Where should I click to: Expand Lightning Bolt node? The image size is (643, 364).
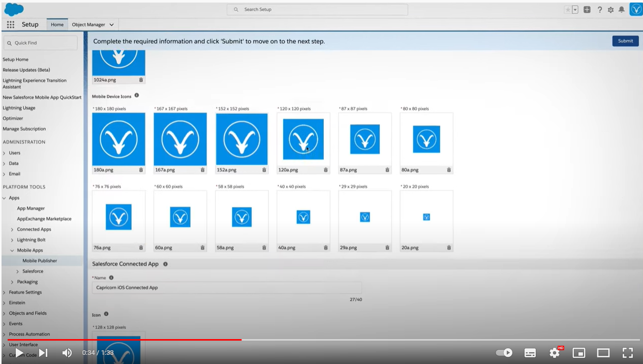point(13,240)
